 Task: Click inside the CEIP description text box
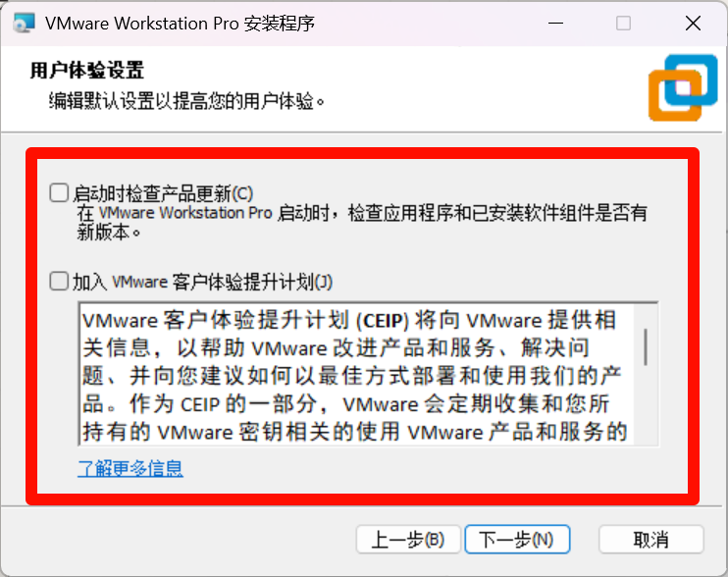click(355, 375)
